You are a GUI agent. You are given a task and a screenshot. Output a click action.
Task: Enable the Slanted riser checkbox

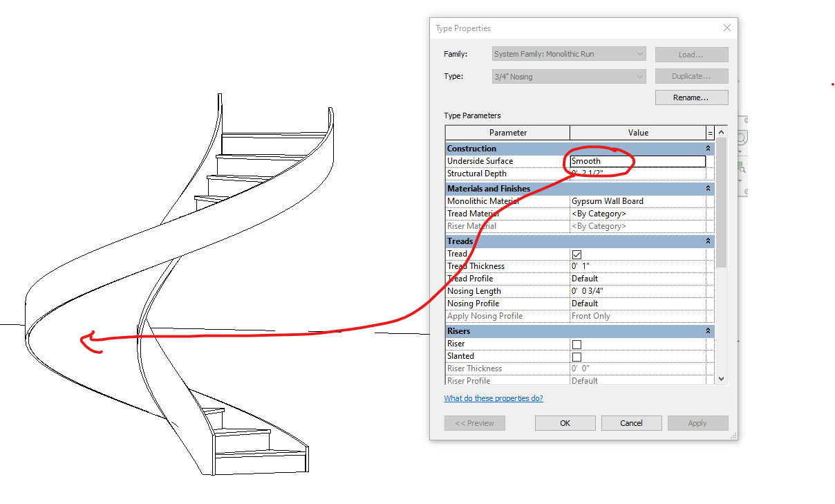click(x=576, y=356)
